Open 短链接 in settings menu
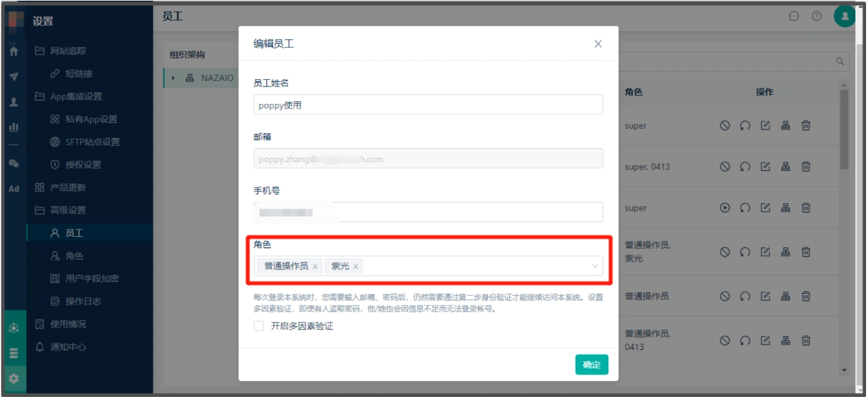This screenshot has height=397, width=868. click(x=79, y=74)
